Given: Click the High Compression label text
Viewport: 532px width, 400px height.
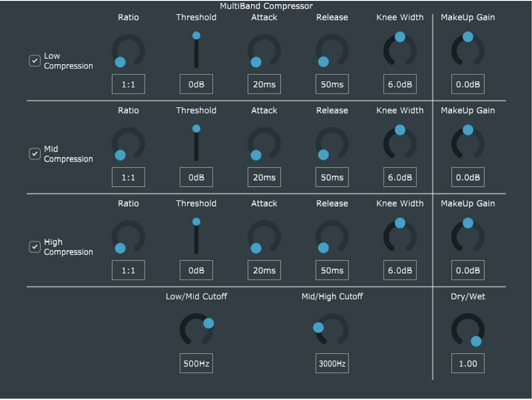Looking at the screenshot, I should tap(69, 247).
